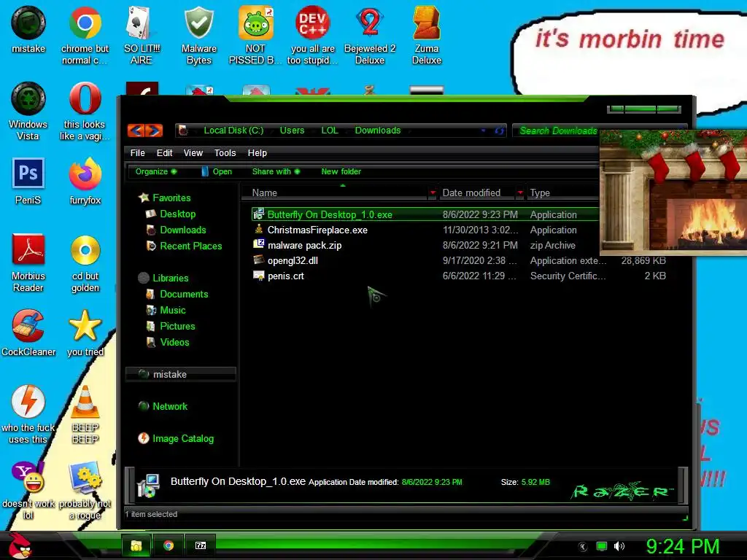
Task: Open the Help menu
Action: [258, 153]
